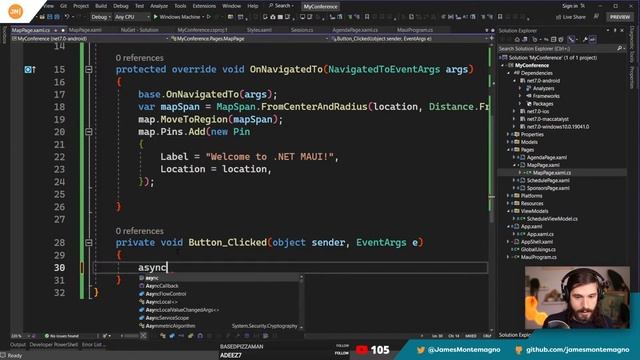Click Solution Explorer Home icon
Screen dimensions: 640x360
pos(517,40)
